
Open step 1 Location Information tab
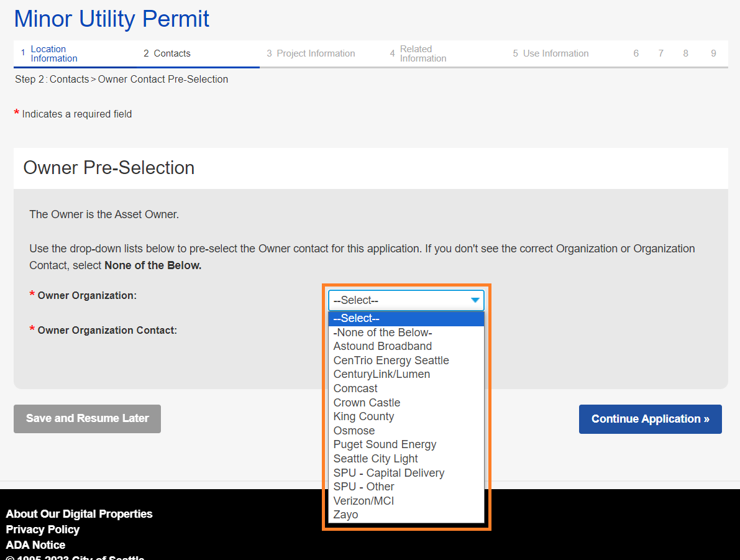[53, 54]
